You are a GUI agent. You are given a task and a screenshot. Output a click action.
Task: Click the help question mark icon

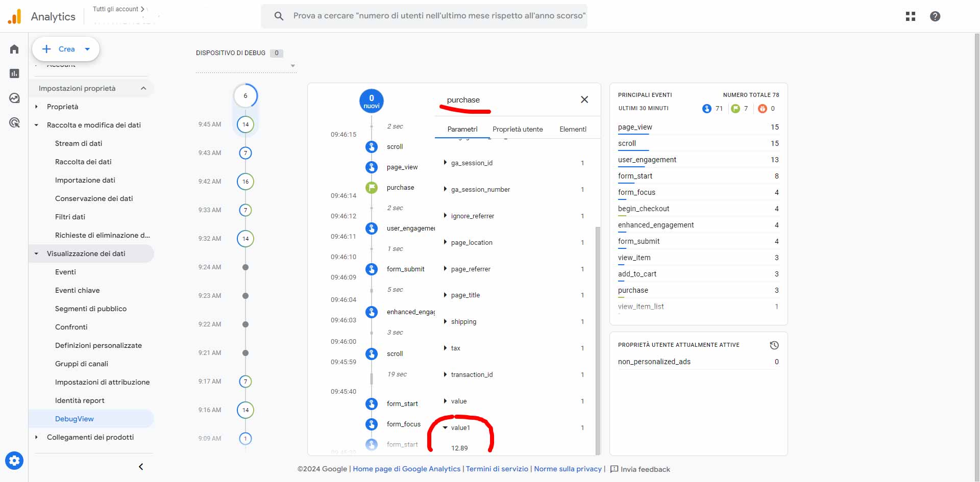(x=935, y=16)
